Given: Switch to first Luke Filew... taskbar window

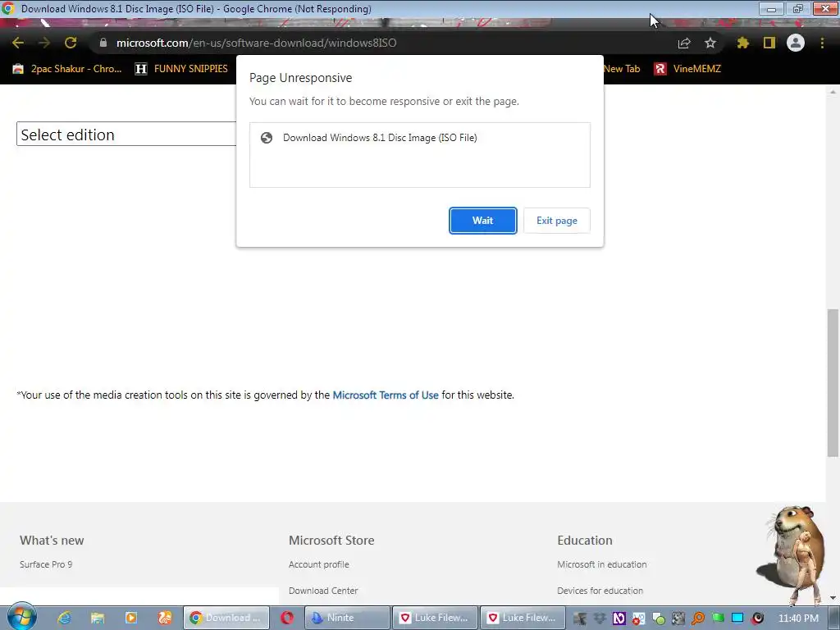Looking at the screenshot, I should coord(435,618).
